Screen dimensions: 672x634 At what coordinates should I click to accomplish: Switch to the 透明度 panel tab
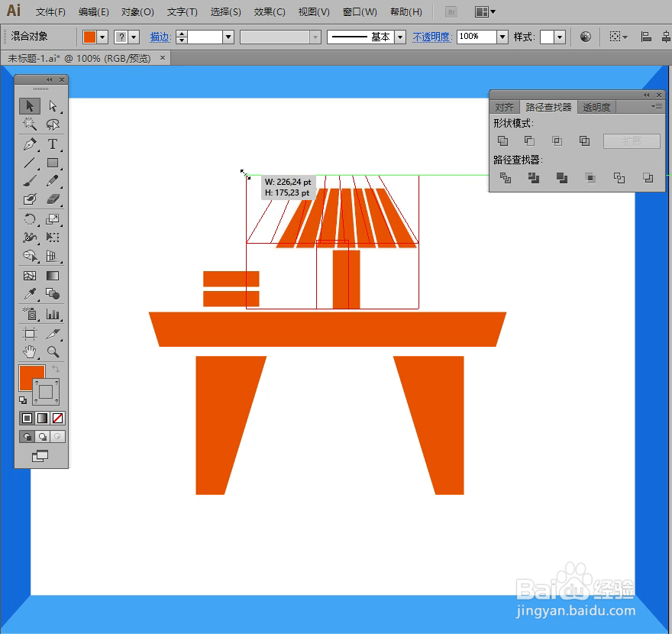click(x=596, y=107)
